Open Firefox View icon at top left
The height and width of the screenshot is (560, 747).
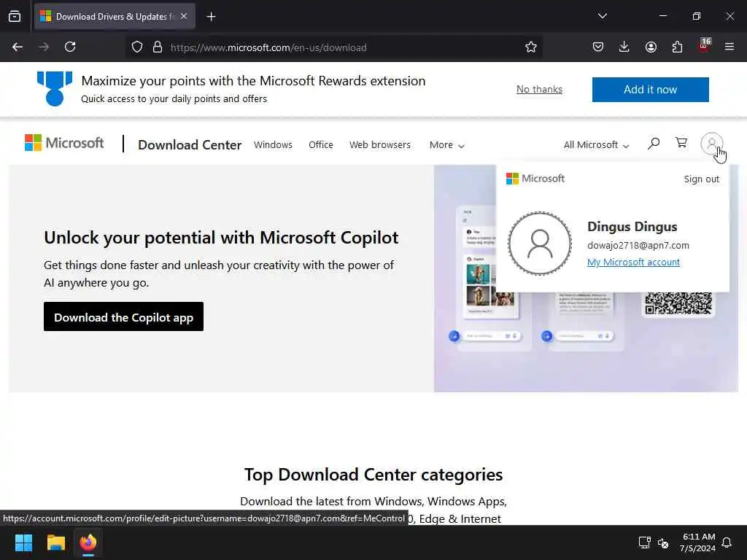click(15, 17)
